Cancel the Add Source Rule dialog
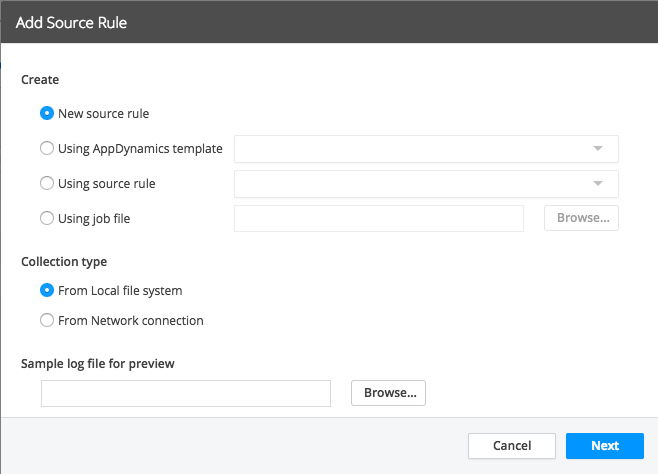The height and width of the screenshot is (474, 658). [x=512, y=445]
